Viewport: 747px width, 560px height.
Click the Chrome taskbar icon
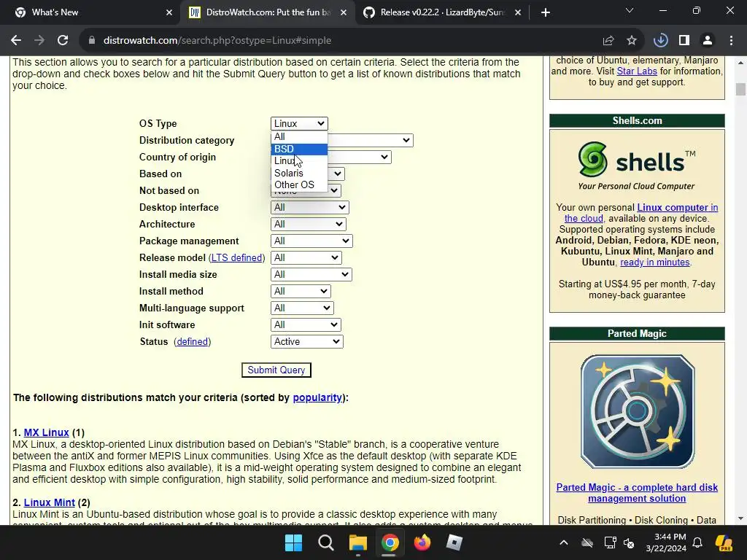click(x=390, y=542)
